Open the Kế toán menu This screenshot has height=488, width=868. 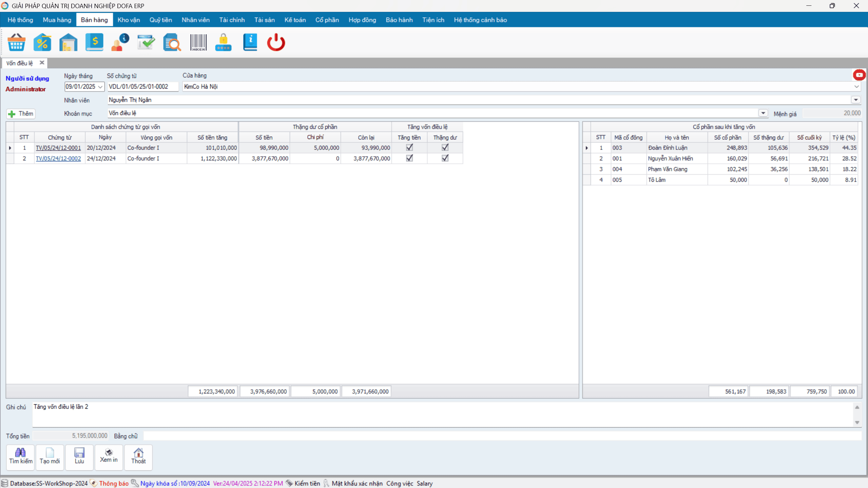[x=295, y=20]
